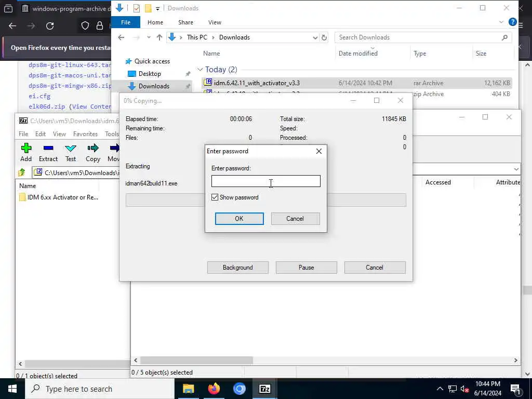Pause the copying operation
Image resolution: width=532 pixels, height=399 pixels.
point(306,268)
